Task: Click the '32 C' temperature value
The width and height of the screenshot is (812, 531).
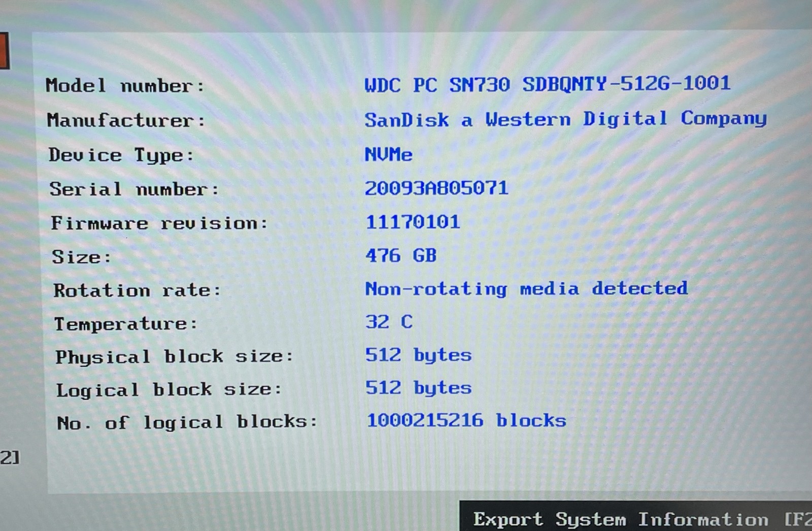Action: 389,322
